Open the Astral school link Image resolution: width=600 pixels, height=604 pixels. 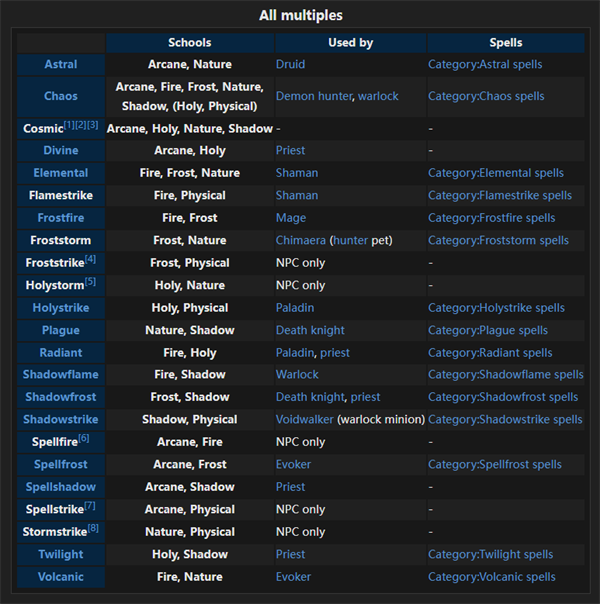tap(61, 64)
